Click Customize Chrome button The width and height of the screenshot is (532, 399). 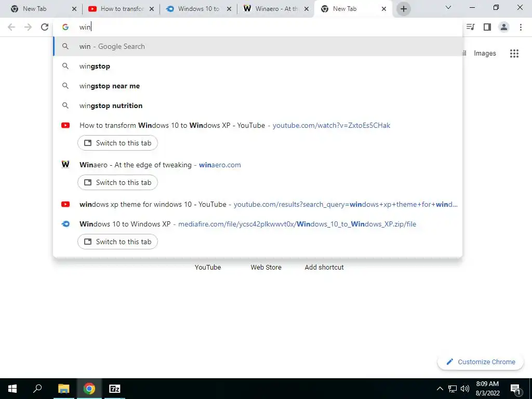click(x=481, y=362)
